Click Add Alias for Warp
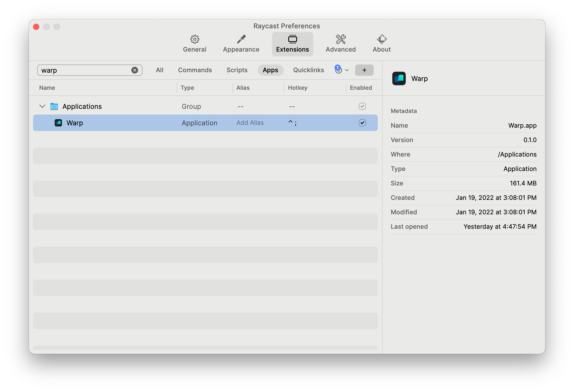This screenshot has width=574, height=392. [x=250, y=123]
